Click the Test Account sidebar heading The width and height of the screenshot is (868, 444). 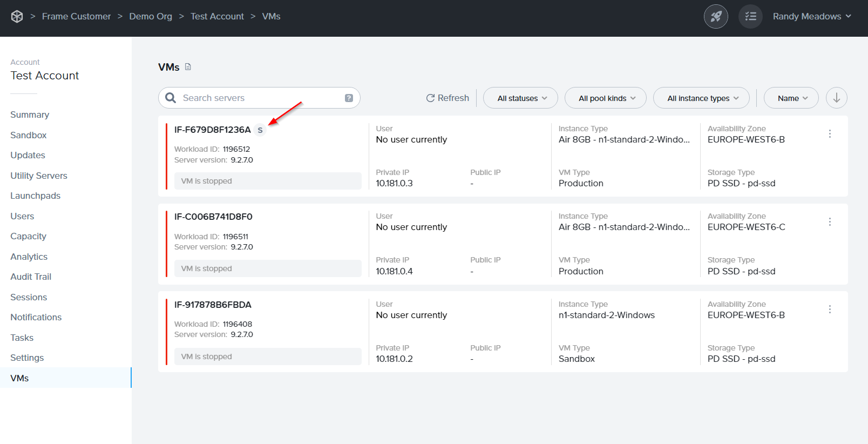pos(45,76)
